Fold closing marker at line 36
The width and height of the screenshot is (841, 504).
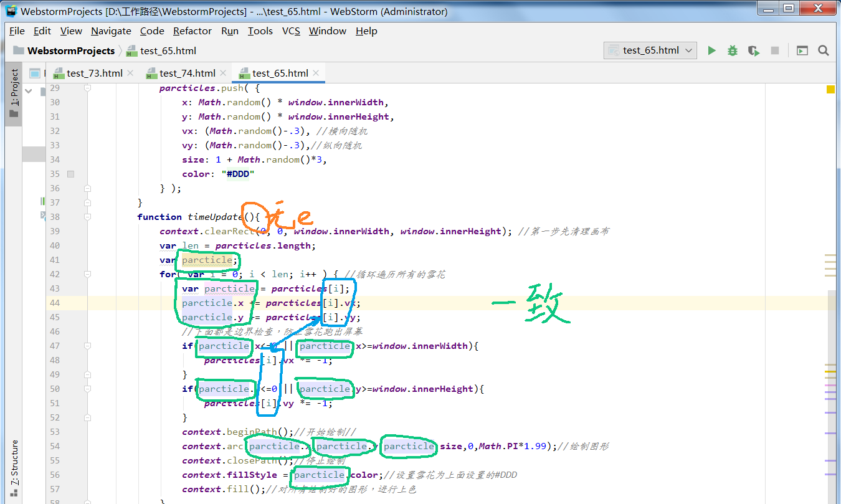[x=87, y=188]
